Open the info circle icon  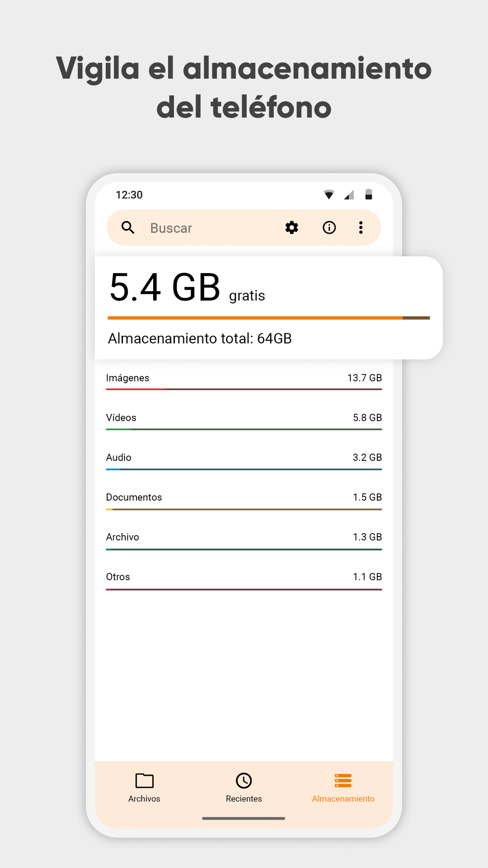[329, 227]
